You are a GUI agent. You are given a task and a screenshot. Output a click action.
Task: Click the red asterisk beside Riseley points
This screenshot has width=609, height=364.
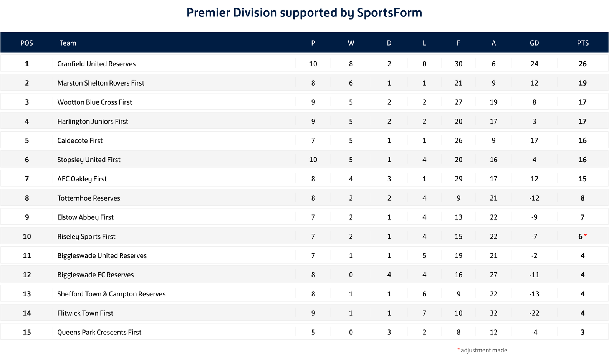coord(586,236)
